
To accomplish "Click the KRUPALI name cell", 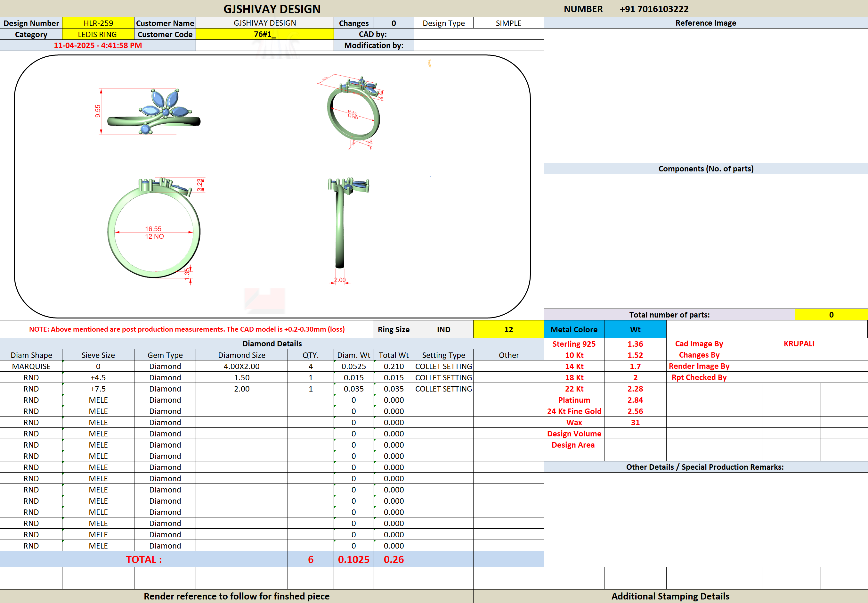I will point(799,344).
